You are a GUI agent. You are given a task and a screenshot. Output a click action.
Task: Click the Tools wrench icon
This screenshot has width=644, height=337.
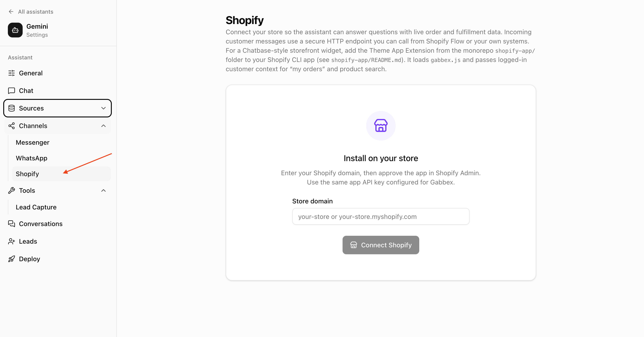coord(12,190)
